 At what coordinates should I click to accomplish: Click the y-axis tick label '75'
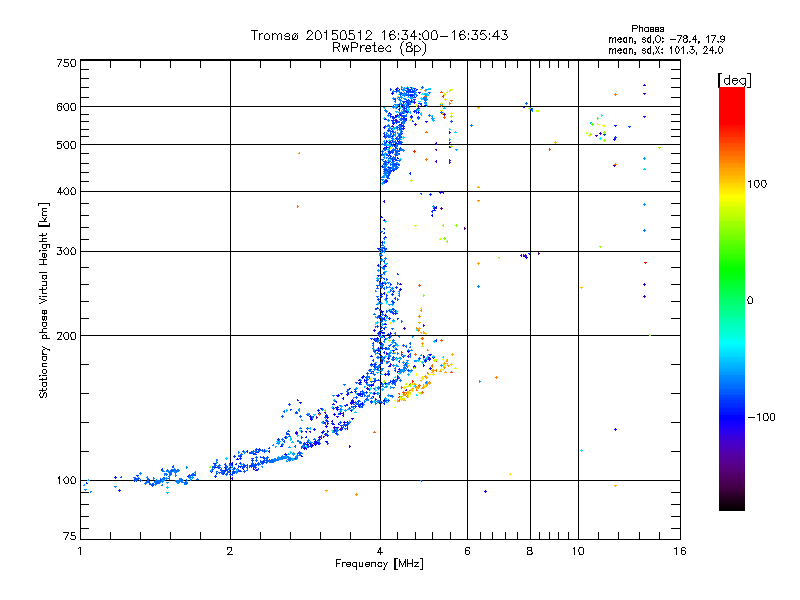tap(70, 536)
